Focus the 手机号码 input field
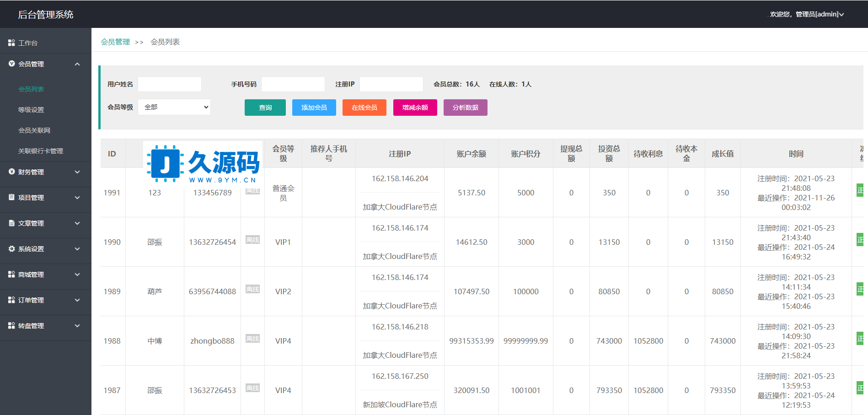Screen dimensions: 868x415 coord(293,84)
